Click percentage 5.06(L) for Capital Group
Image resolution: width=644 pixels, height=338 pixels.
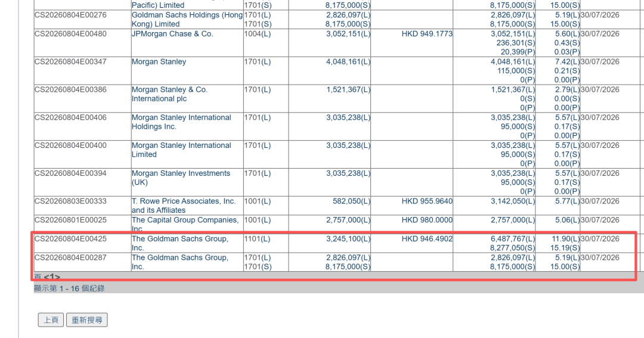tap(567, 220)
